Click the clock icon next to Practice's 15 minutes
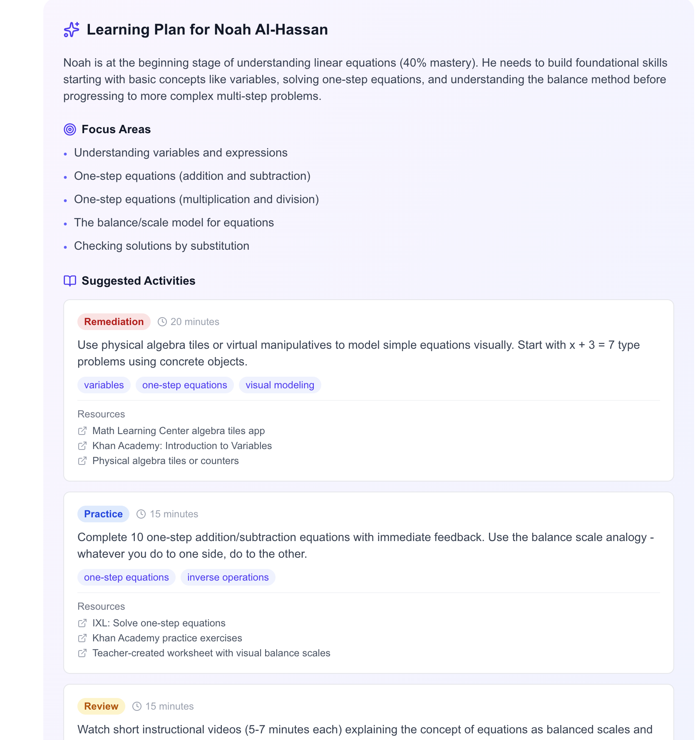 click(x=141, y=514)
